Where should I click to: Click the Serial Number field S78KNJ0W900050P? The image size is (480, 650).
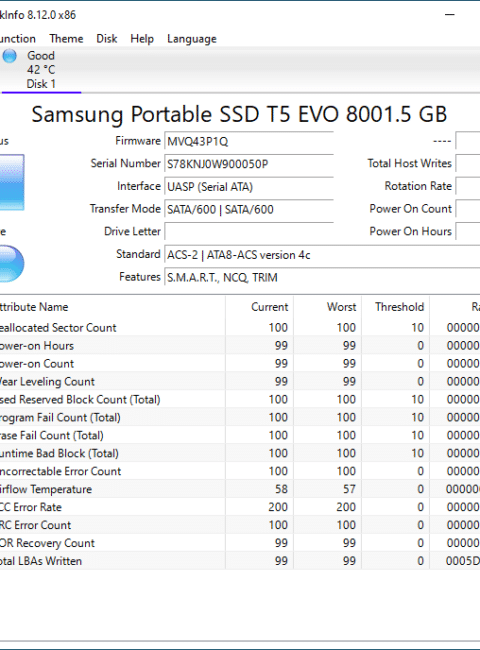coord(249,164)
